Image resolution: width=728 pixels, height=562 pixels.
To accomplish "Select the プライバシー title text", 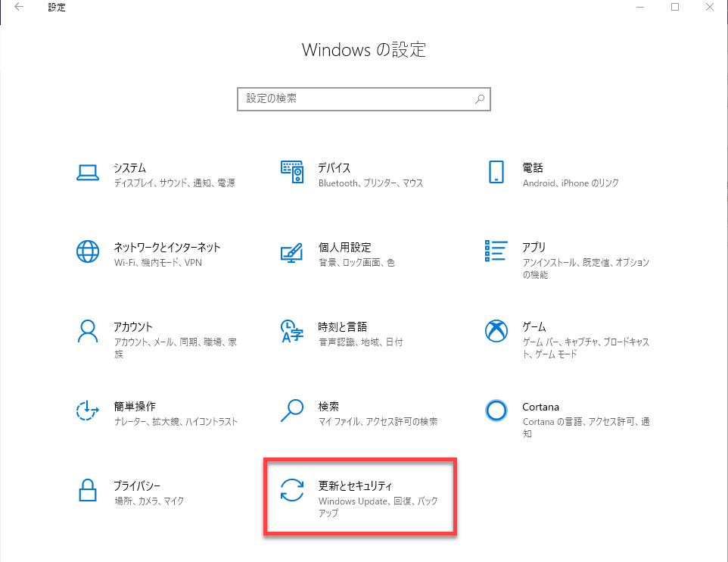I will (x=137, y=486).
